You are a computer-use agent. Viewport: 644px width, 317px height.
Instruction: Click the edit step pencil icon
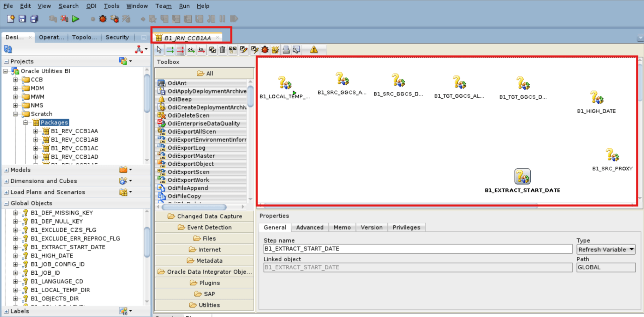coord(244,50)
